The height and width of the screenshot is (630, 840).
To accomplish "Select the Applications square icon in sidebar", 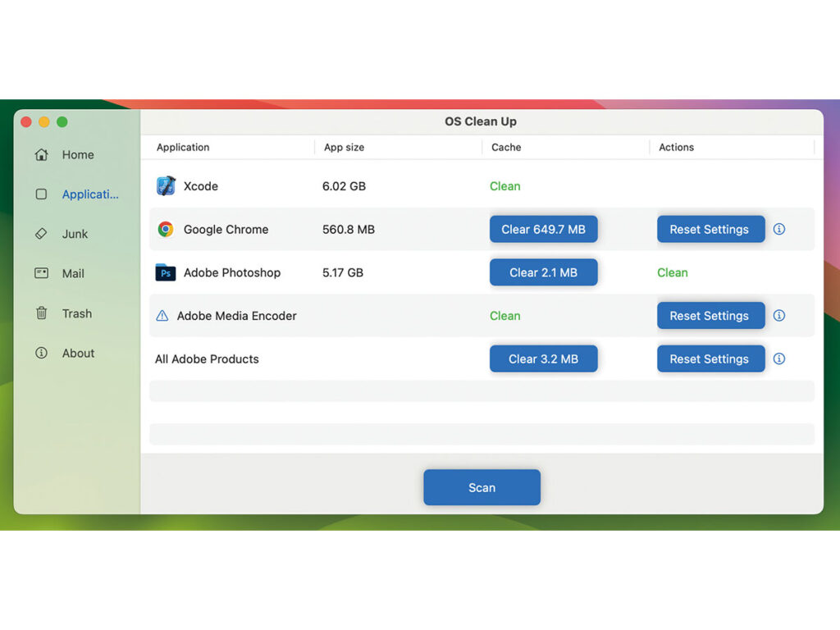I will click(41, 194).
